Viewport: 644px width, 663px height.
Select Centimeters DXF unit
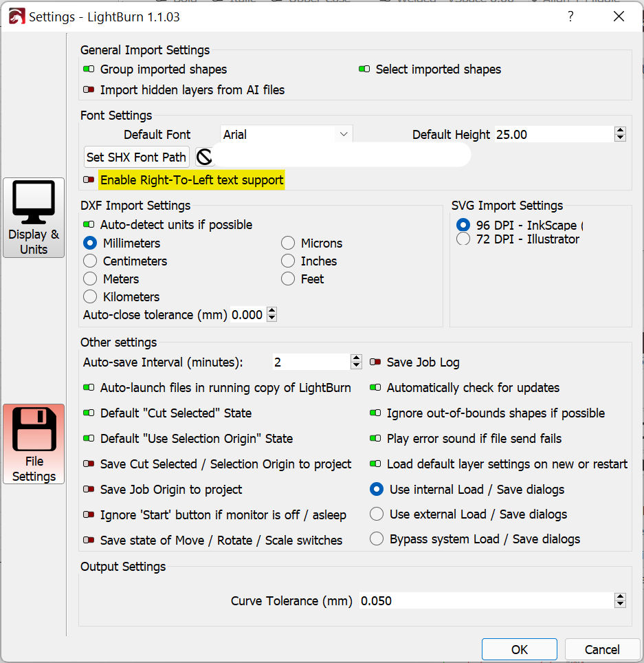coord(90,261)
